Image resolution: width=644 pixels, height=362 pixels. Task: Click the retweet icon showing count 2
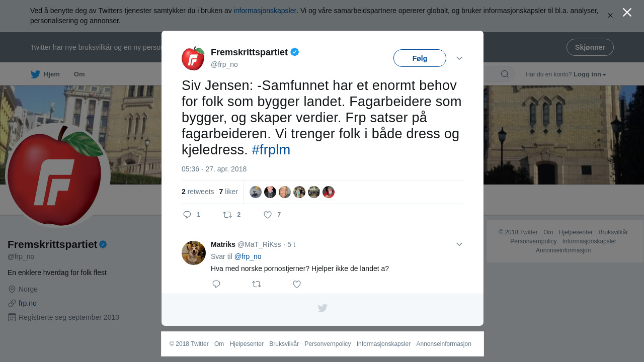tap(227, 215)
